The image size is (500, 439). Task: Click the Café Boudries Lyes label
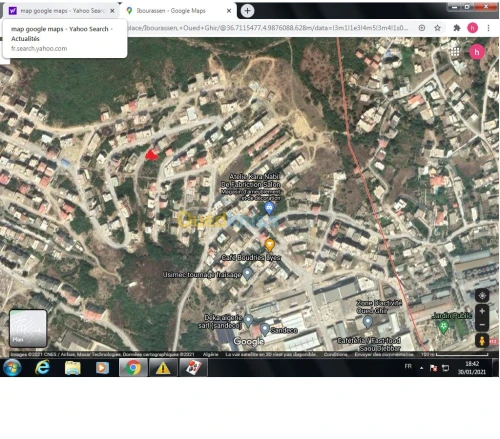(251, 257)
